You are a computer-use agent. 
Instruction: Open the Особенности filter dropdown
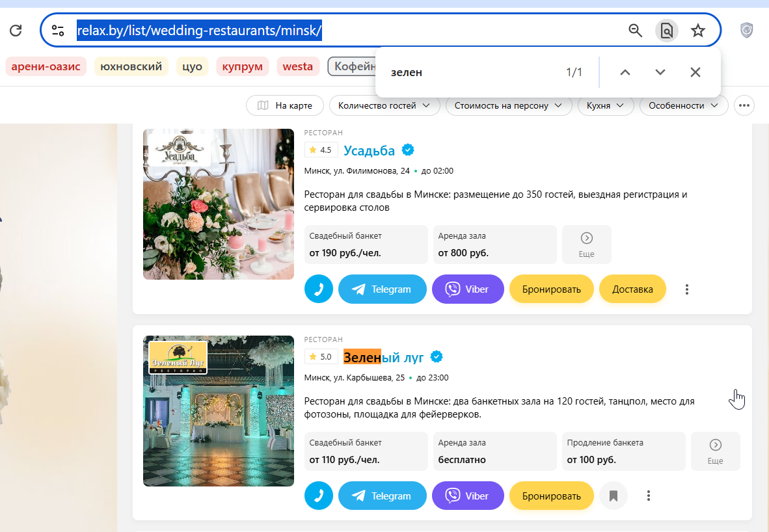pos(684,105)
